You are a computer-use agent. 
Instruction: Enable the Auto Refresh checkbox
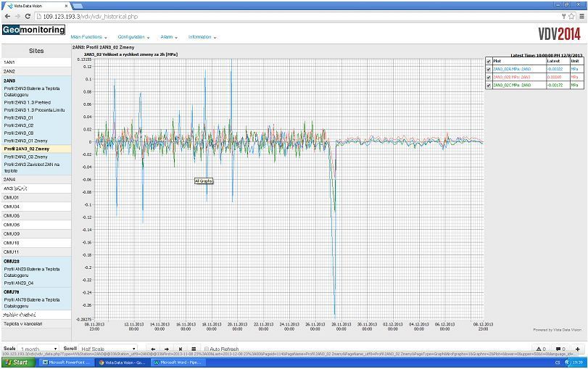point(206,349)
